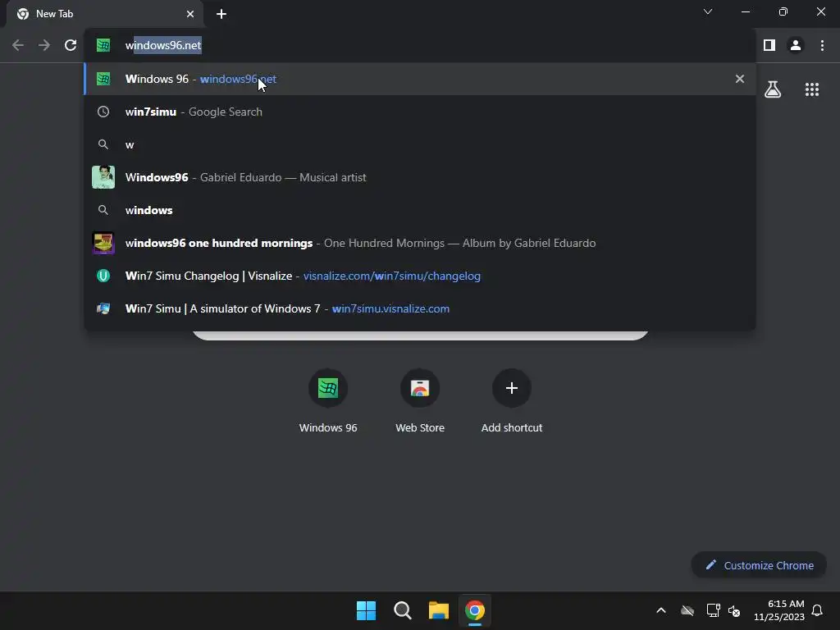Open the Google apps grid icon
The image size is (840, 630).
tap(812, 89)
